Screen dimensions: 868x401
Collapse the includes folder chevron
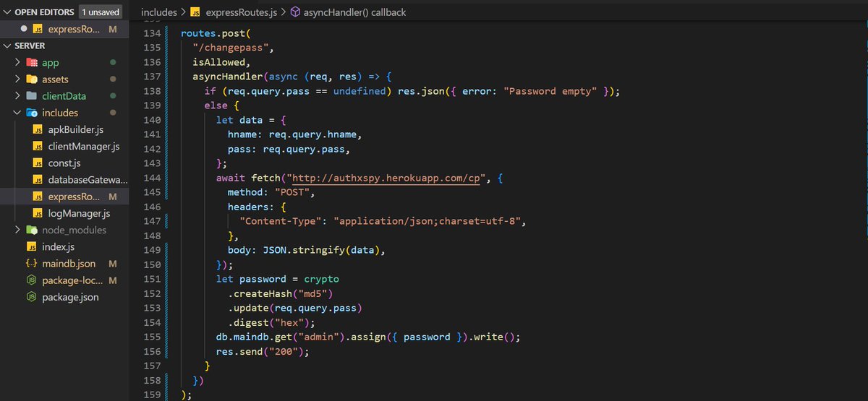[x=18, y=113]
